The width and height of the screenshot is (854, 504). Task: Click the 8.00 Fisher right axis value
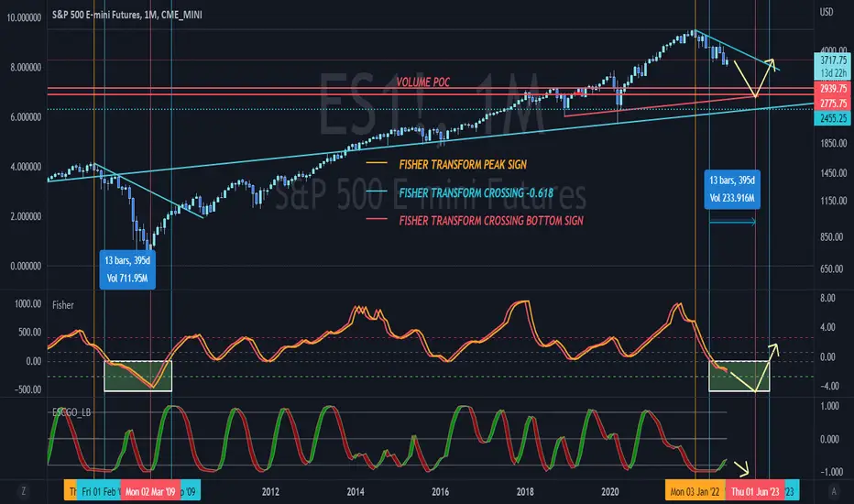click(x=827, y=298)
